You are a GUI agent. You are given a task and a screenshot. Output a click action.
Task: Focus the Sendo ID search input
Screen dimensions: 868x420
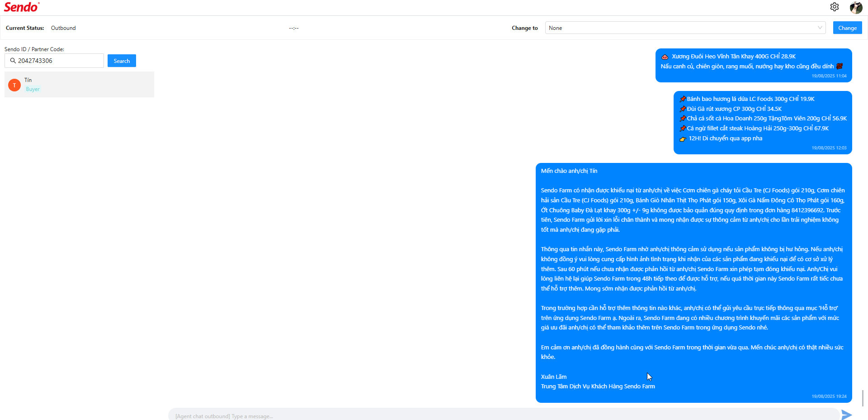click(x=54, y=61)
